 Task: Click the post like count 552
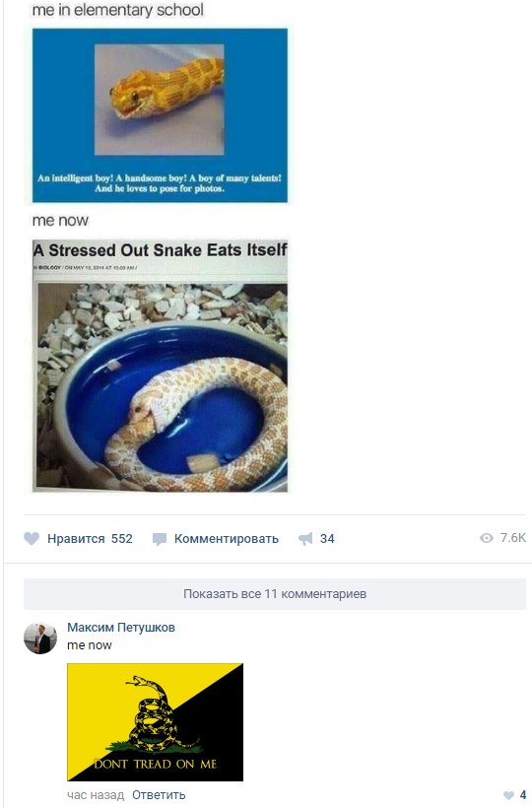pyautogui.click(x=122, y=538)
